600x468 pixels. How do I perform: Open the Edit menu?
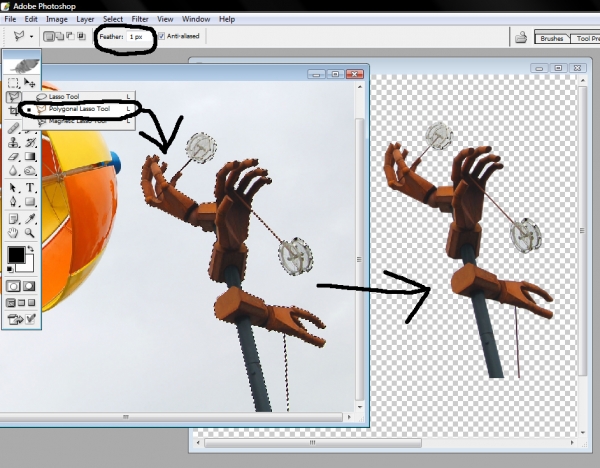31,19
